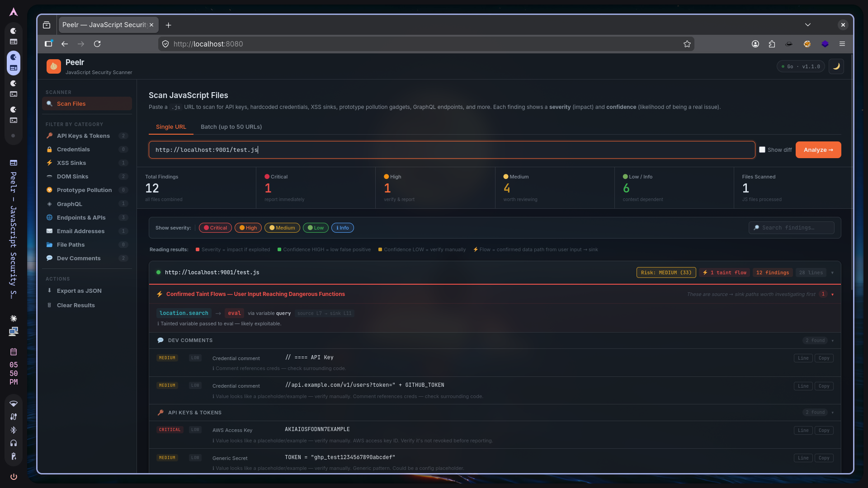Click Export as JSON action

pyautogui.click(x=79, y=291)
